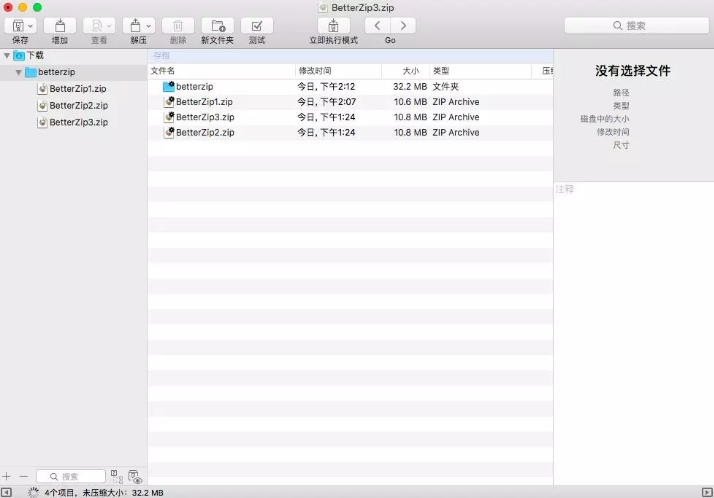Click the 测试 (Test) checkmark icon
The image size is (714, 498).
tap(257, 25)
